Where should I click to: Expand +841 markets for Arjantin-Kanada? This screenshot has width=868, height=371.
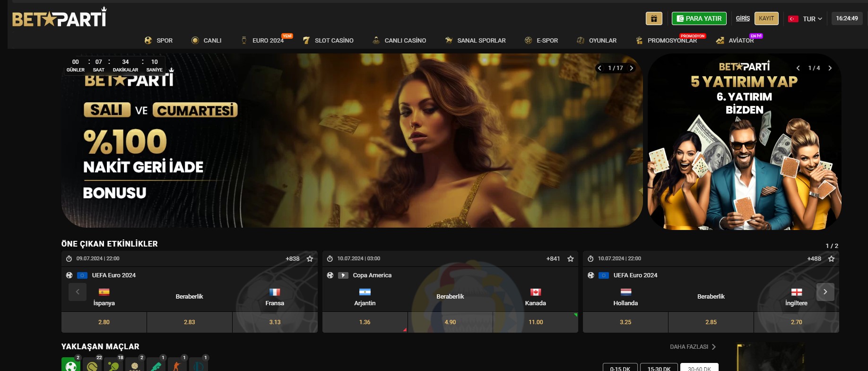click(553, 259)
